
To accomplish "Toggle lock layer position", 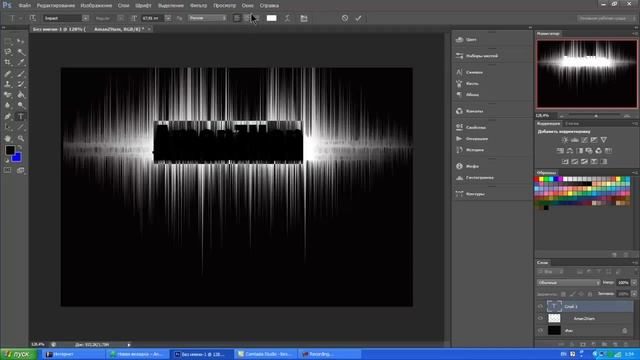I will (x=581, y=294).
